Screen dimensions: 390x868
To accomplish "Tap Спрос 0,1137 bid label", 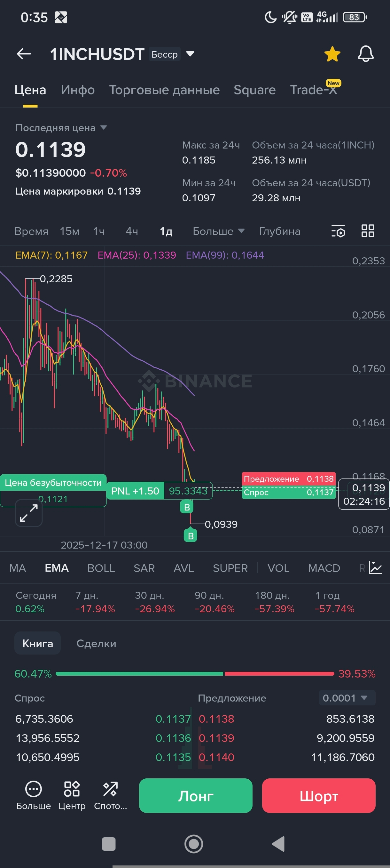I will click(x=289, y=492).
